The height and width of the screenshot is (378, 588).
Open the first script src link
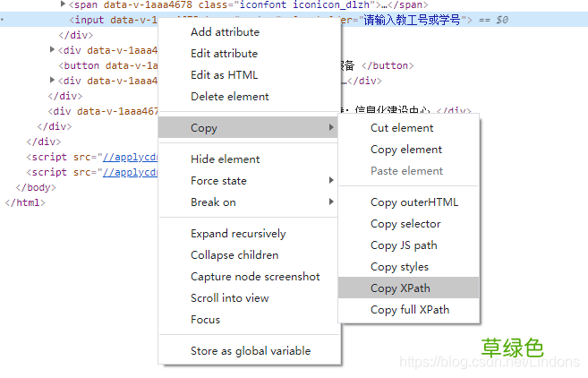(130, 157)
